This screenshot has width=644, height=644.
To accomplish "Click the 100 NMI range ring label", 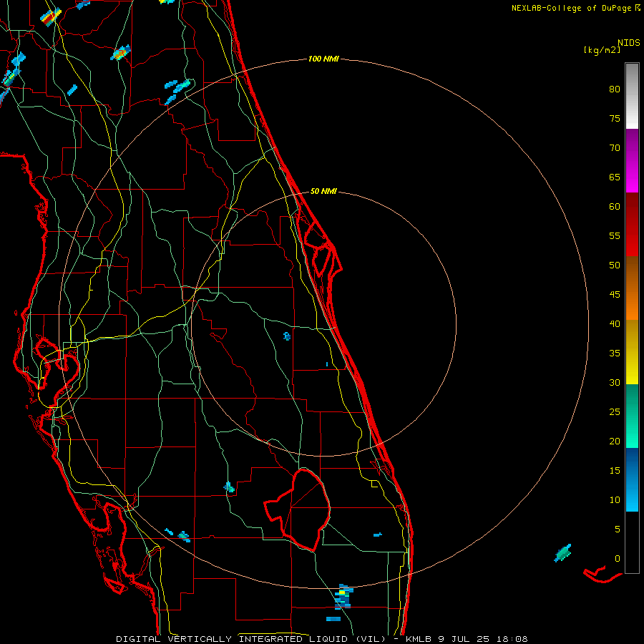I will tap(323, 59).
